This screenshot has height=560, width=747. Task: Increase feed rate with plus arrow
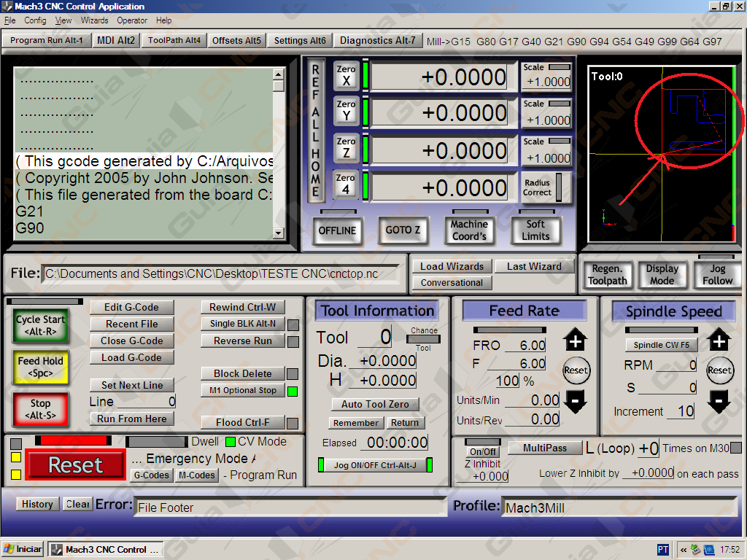[x=575, y=340]
